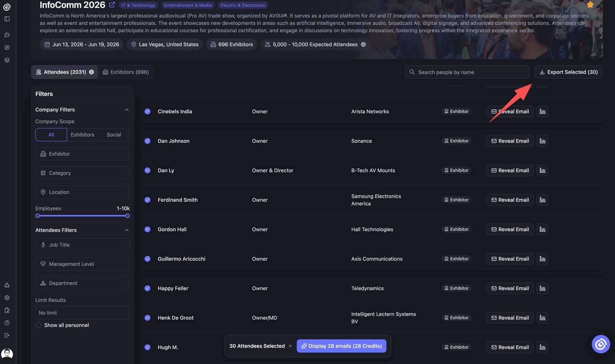Open LinkedIn profile for Dan Ly
Image resolution: width=615 pixels, height=364 pixels.
pyautogui.click(x=542, y=170)
